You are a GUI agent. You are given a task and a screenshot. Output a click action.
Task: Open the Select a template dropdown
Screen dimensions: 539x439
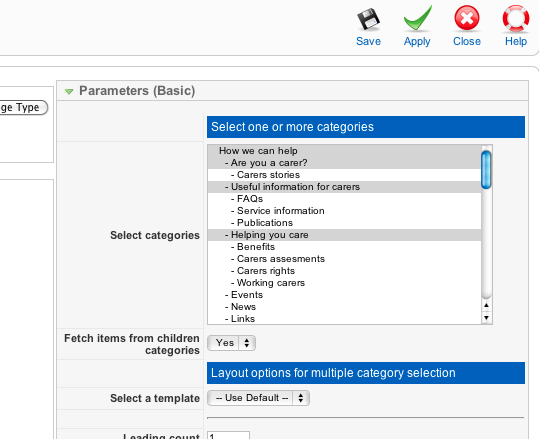[x=258, y=398]
